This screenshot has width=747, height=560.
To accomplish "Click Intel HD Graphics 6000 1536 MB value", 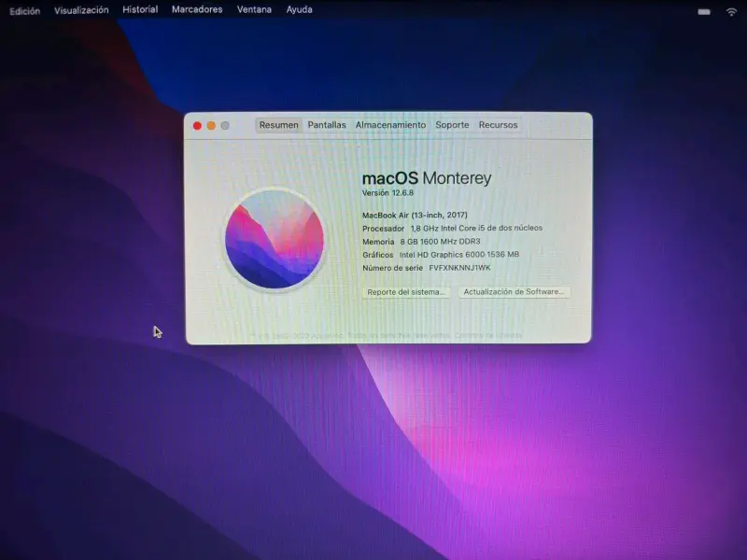I will (x=459, y=255).
